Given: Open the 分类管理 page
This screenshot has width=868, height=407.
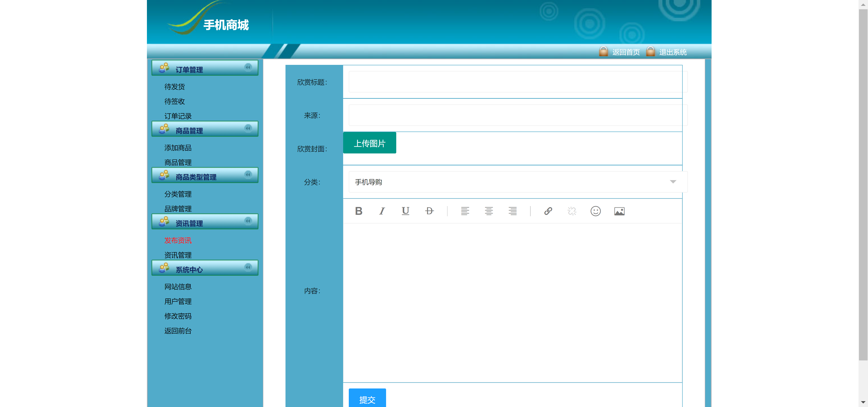Looking at the screenshot, I should pos(178,194).
